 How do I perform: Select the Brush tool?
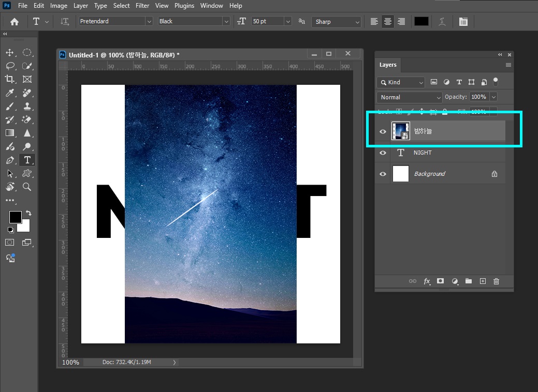click(10, 106)
